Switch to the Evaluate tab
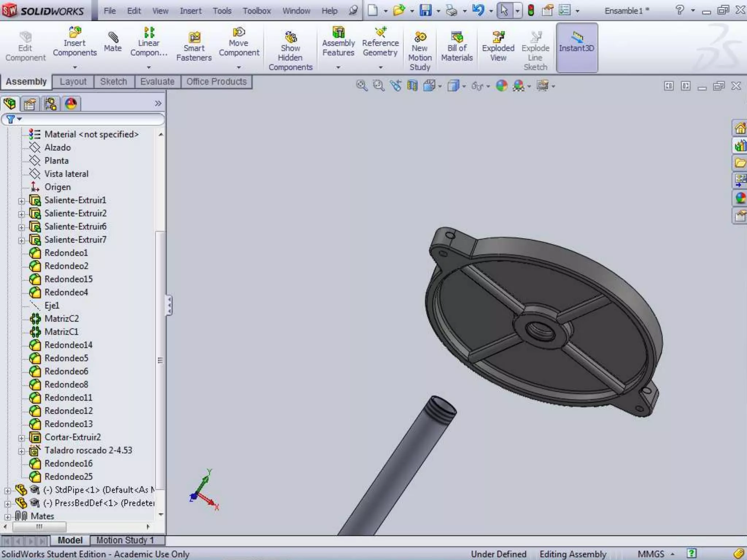This screenshot has width=747, height=560. tap(157, 82)
